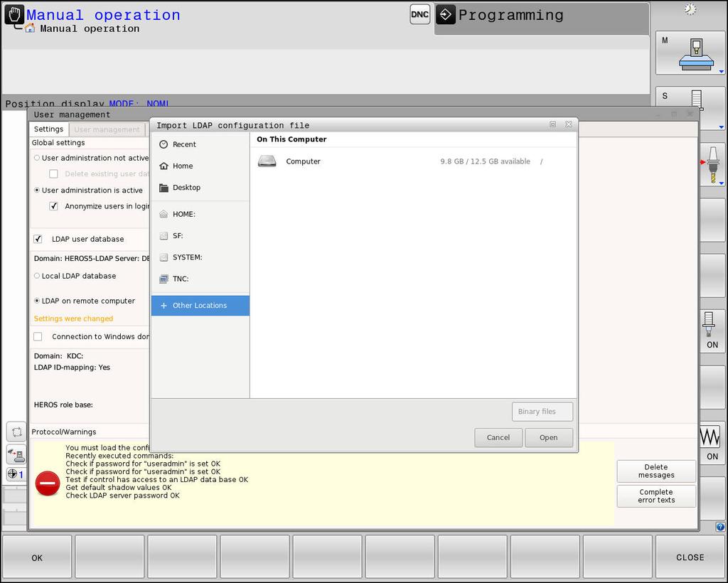728x583 pixels.
Task: Close the Import LDAP configuration file dialog
Action: [568, 124]
